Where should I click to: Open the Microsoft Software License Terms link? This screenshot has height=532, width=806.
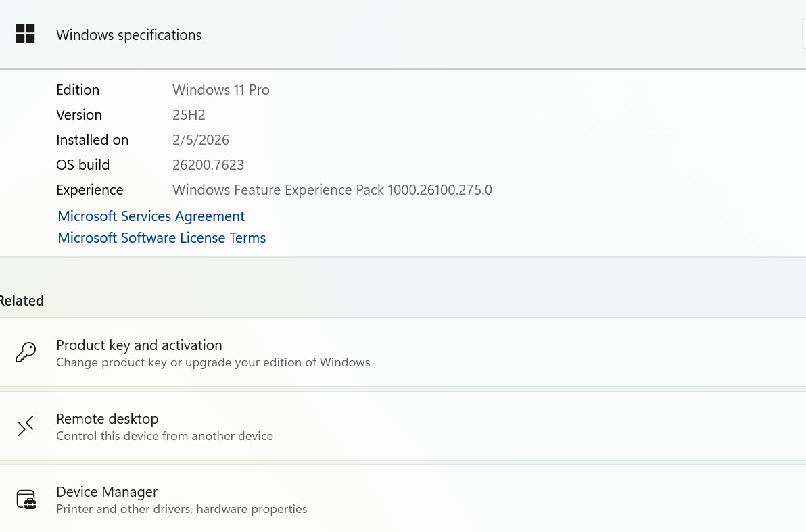[162, 238]
